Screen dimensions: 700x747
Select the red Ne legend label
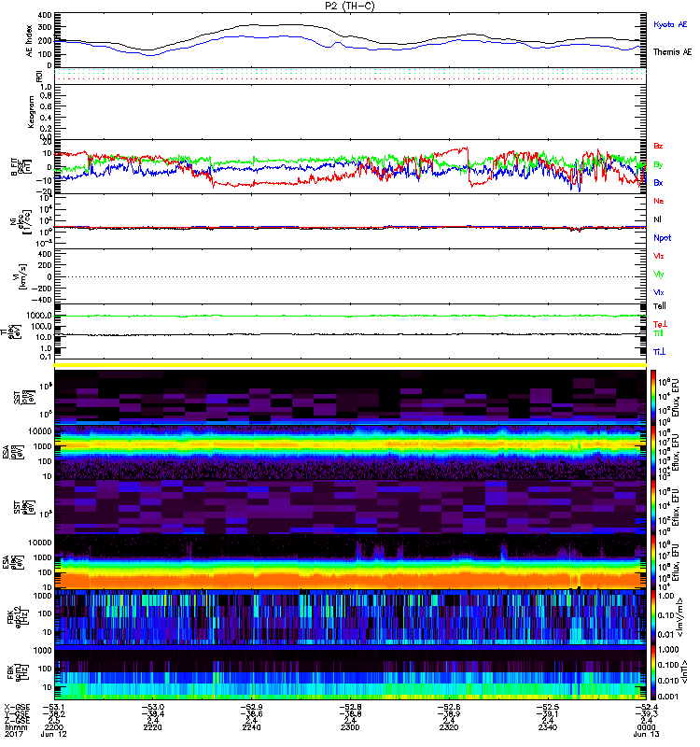point(659,201)
